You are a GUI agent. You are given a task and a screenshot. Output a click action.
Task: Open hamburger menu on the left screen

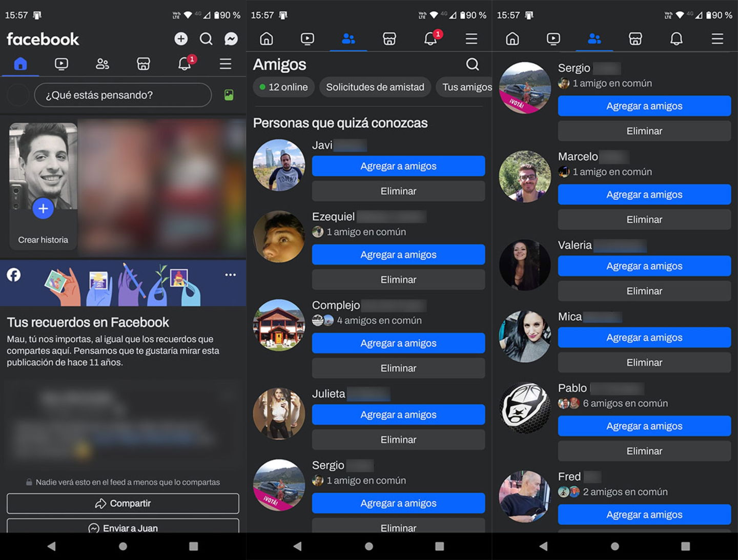225,64
